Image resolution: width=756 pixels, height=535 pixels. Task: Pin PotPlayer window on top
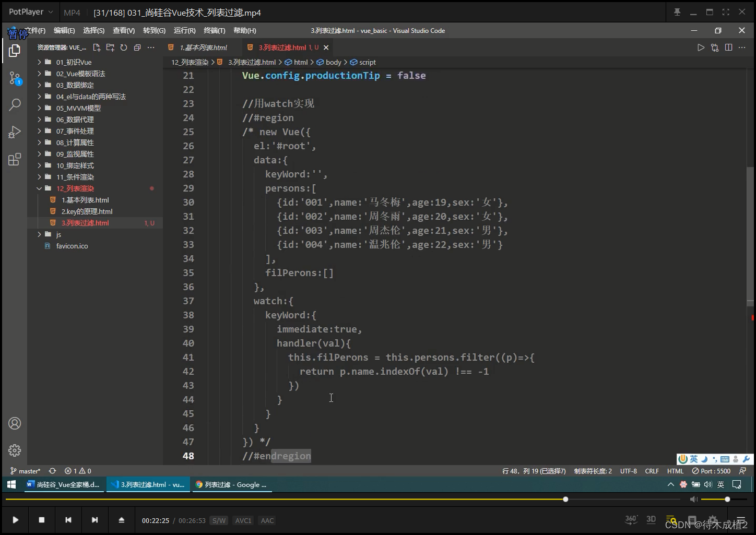pyautogui.click(x=677, y=12)
